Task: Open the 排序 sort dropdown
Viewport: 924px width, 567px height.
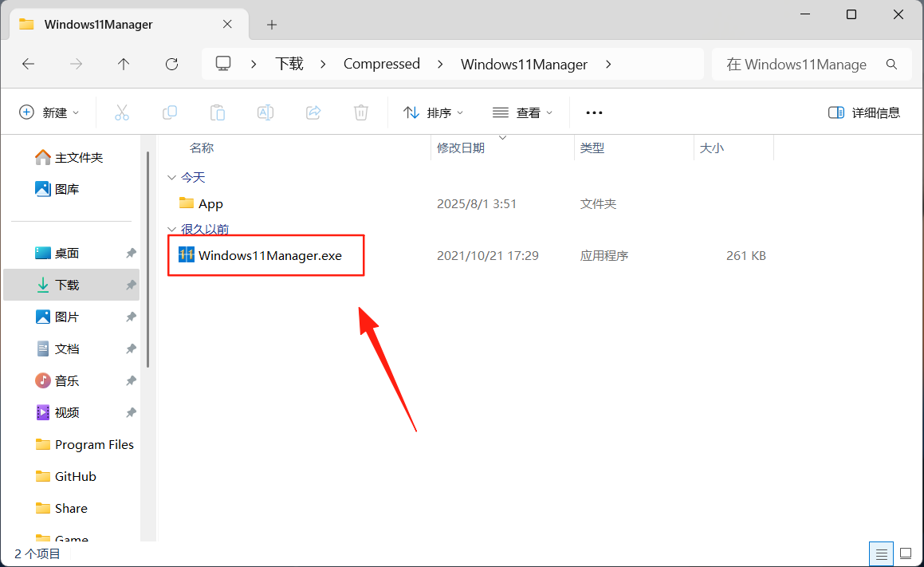Action: tap(434, 112)
